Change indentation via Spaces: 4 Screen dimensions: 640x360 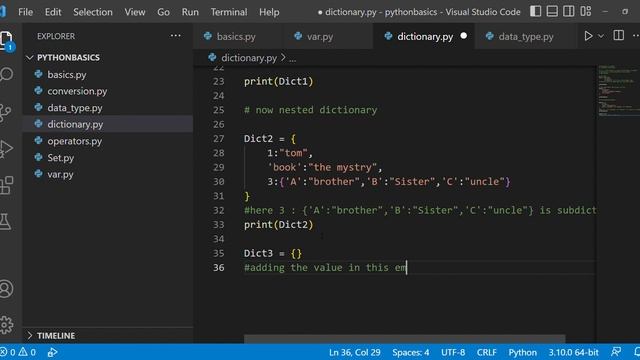pos(411,352)
